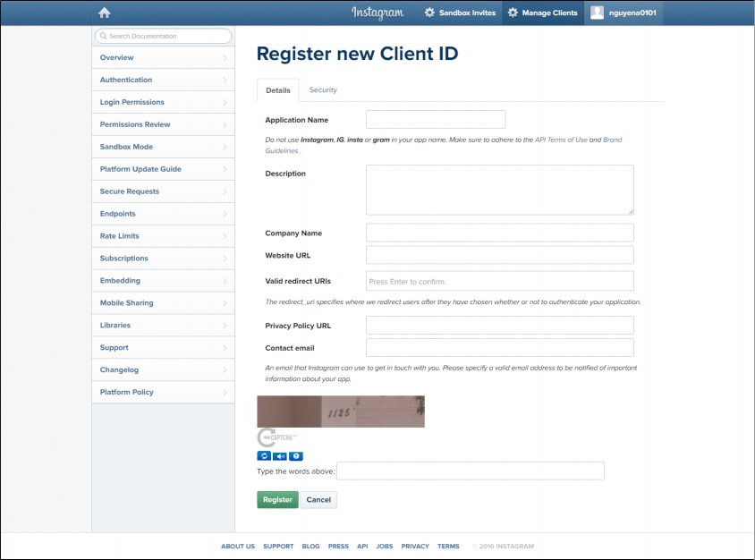Viewport: 755px width, 560px height.
Task: Open the nguyena0101 account menu
Action: (624, 13)
